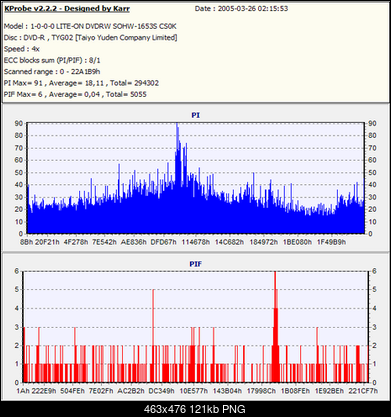391x417 pixels.
Task: Click the 114678h label on PI axis
Action: point(196,242)
